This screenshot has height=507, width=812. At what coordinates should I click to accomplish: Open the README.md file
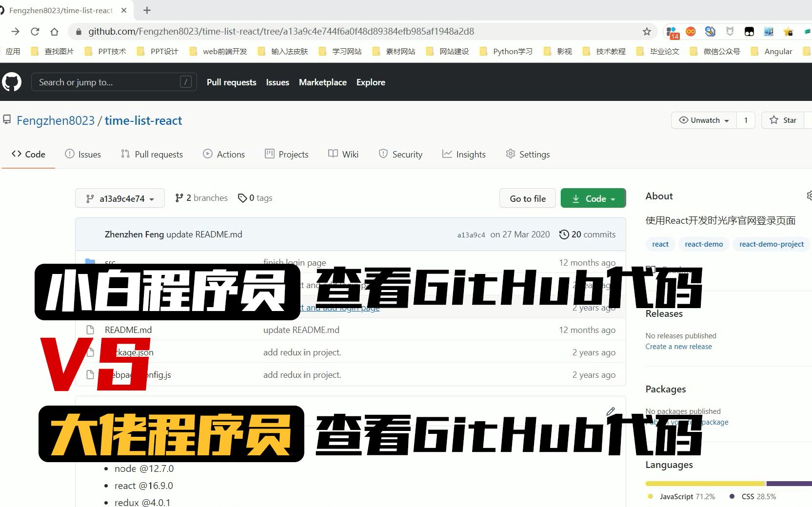pos(128,330)
